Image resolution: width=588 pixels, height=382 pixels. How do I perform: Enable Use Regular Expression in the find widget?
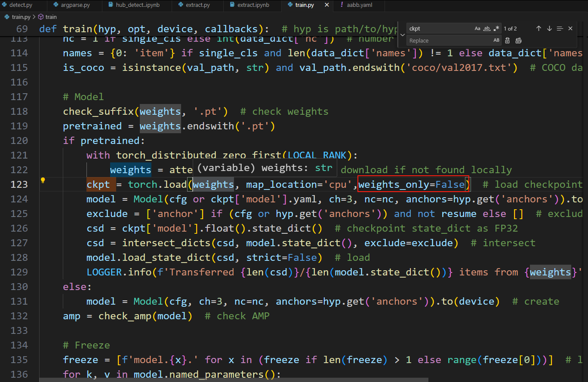496,28
